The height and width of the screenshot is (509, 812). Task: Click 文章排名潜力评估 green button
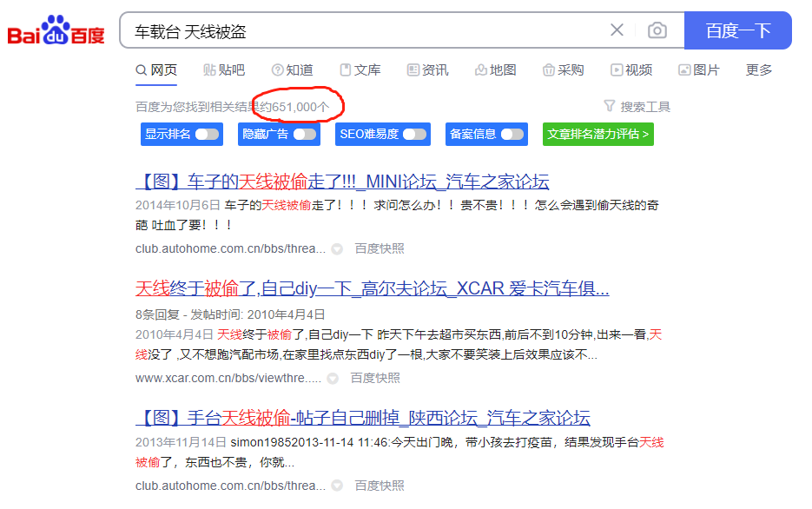[598, 134]
